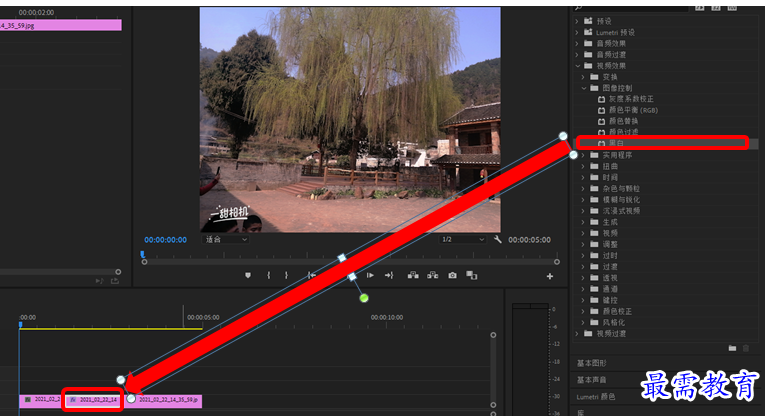Click the timeline playhead at 00:00
765x417 pixels.
point(20,324)
